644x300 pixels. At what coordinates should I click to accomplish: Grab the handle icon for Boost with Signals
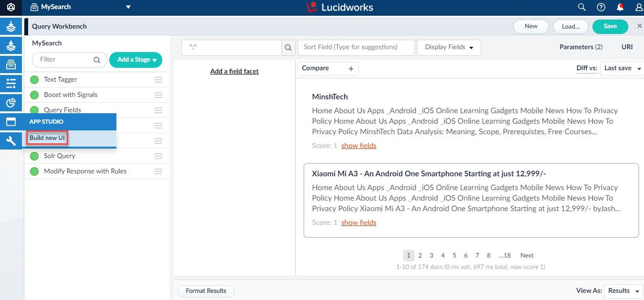[158, 95]
